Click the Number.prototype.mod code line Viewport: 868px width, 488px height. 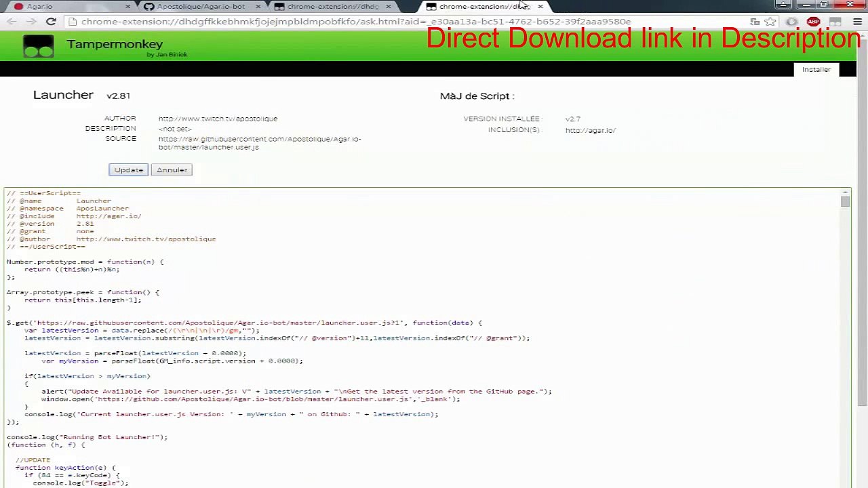pyautogui.click(x=85, y=262)
